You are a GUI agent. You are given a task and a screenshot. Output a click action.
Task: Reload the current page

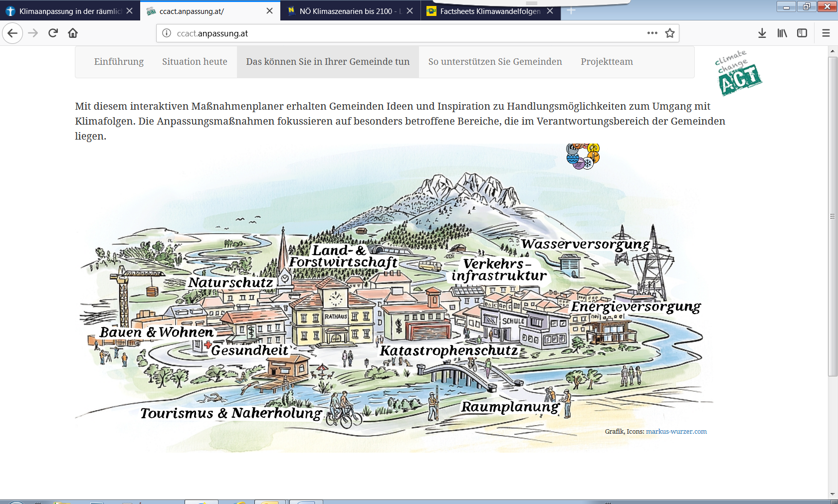coord(53,33)
